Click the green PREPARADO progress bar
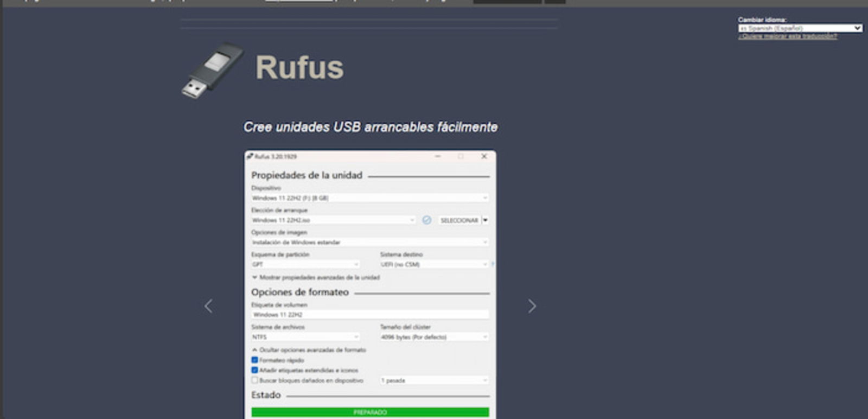The width and height of the screenshot is (868, 419). [370, 412]
